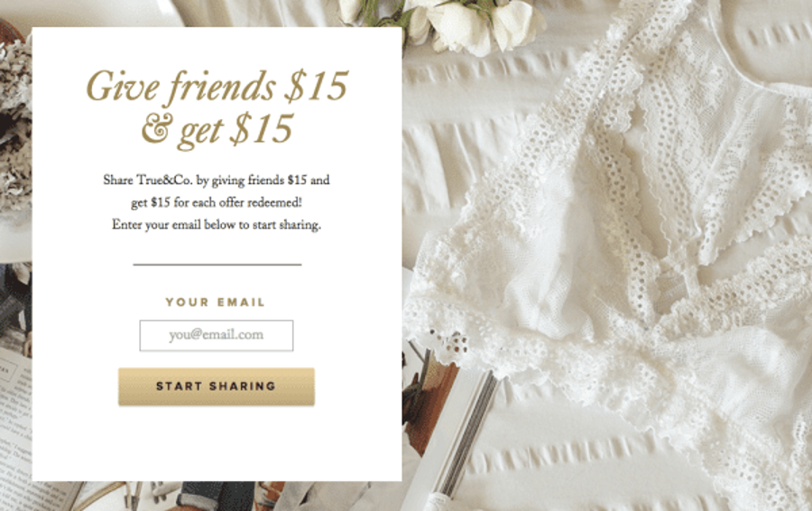Click the True&Co. brand name in description
The height and width of the screenshot is (511, 812).
tap(164, 181)
